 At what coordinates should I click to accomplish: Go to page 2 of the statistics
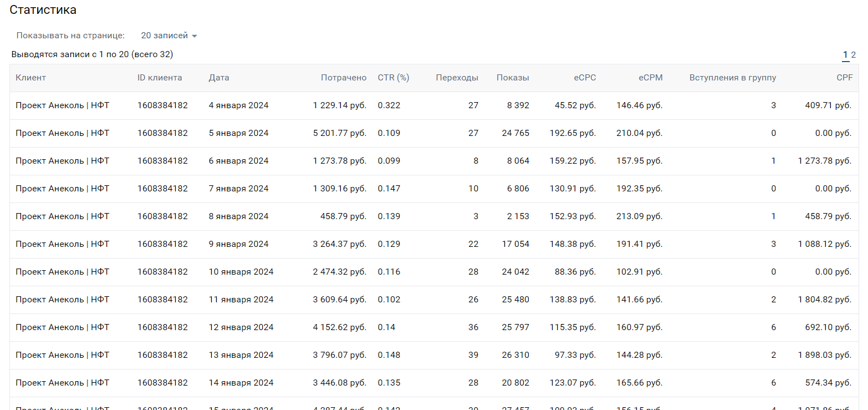pyautogui.click(x=854, y=55)
